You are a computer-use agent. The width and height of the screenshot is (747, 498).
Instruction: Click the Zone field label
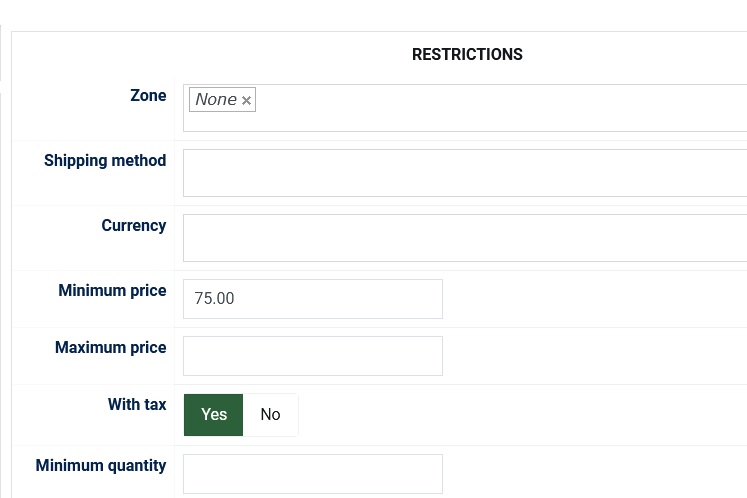pos(148,96)
